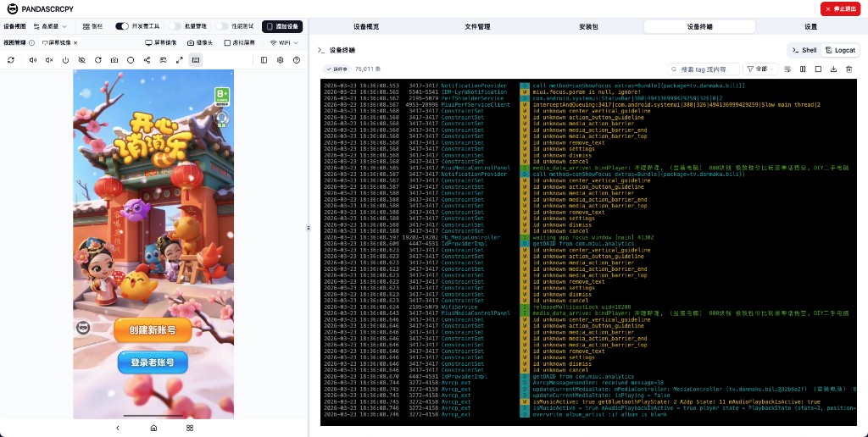Tap the orange 创建新账号 button
Screen dimensions: 868x437
(153, 330)
